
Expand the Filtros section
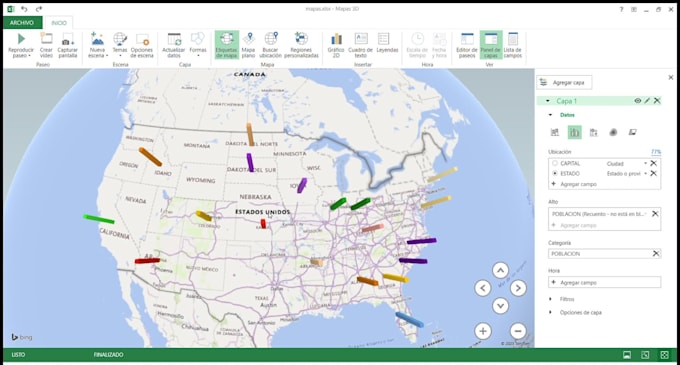[x=550, y=299]
